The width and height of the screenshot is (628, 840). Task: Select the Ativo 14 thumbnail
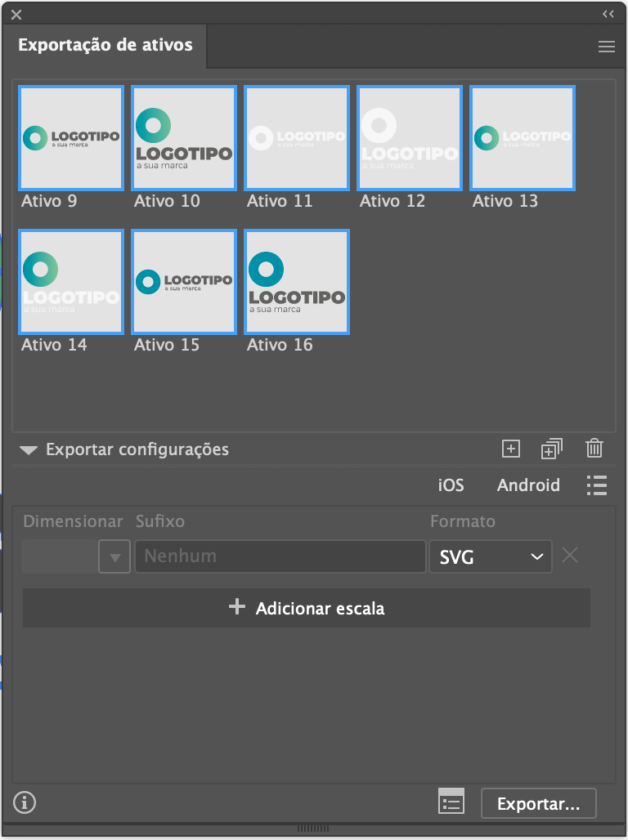pos(71,282)
